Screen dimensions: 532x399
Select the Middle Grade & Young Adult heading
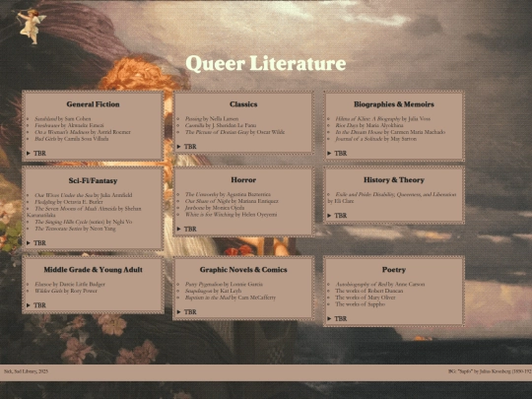pos(93,270)
